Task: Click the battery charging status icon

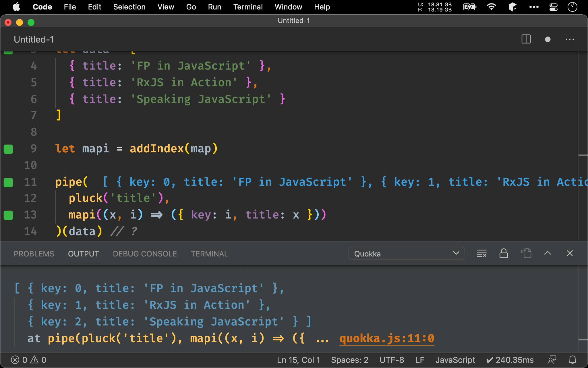Action: [x=470, y=7]
